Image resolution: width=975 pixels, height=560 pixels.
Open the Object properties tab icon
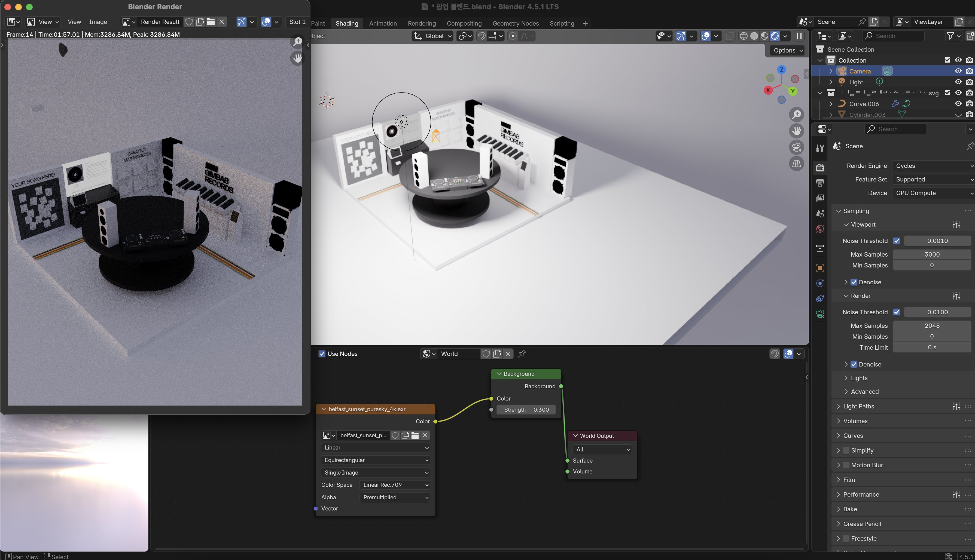coord(820,268)
